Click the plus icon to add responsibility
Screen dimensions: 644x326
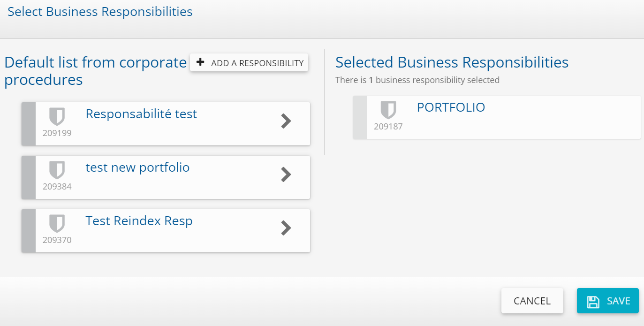[x=200, y=62]
